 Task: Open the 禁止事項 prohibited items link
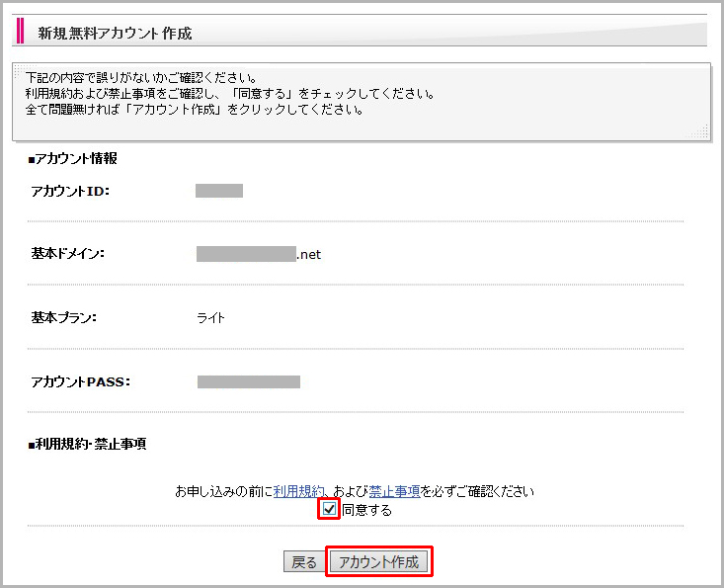click(394, 491)
